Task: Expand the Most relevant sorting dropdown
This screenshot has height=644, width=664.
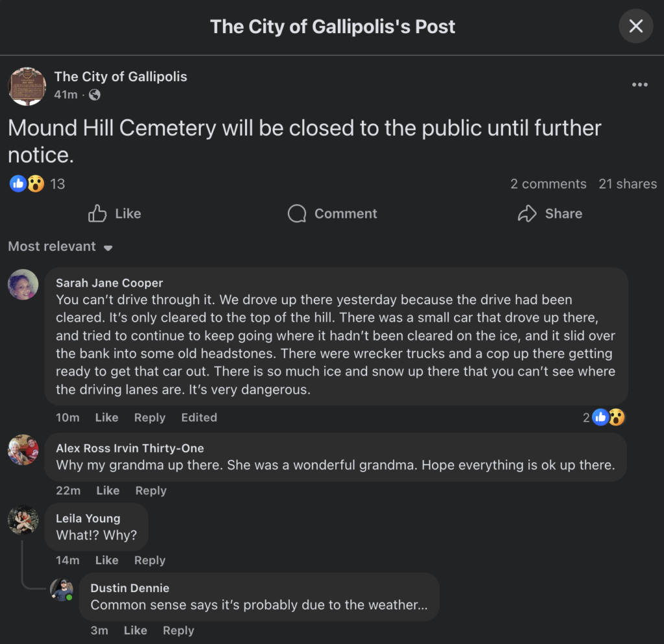Action: click(x=60, y=246)
